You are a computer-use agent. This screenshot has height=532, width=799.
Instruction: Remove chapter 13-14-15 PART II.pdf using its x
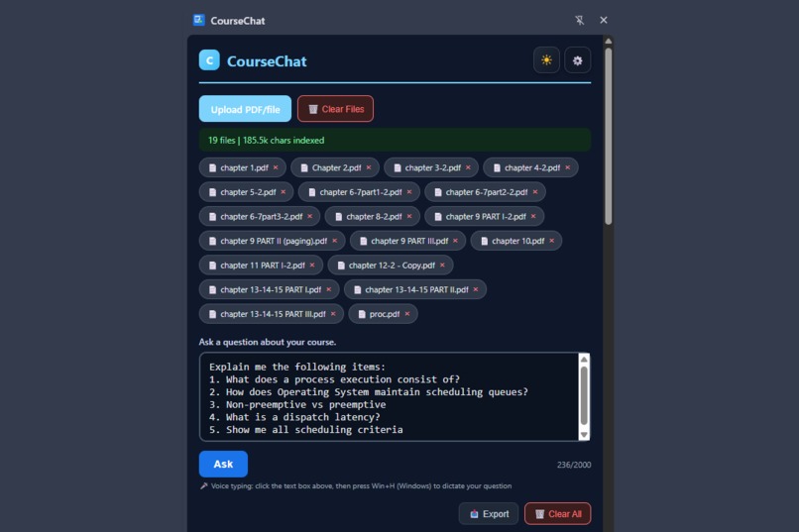point(476,289)
